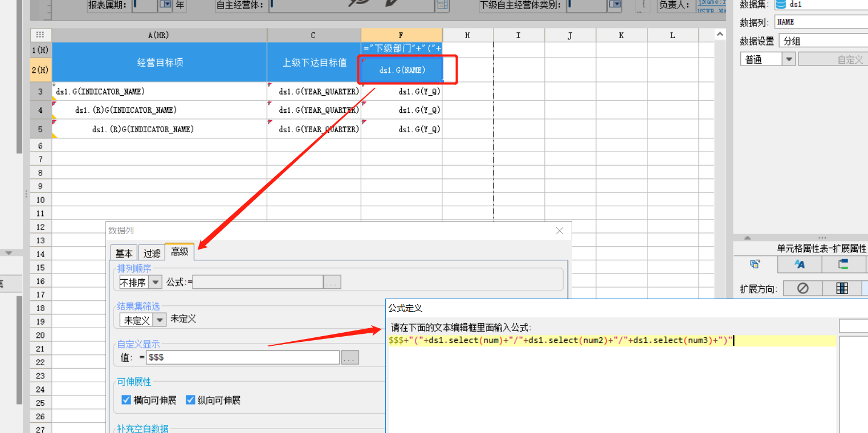Select row header 3

click(x=40, y=91)
